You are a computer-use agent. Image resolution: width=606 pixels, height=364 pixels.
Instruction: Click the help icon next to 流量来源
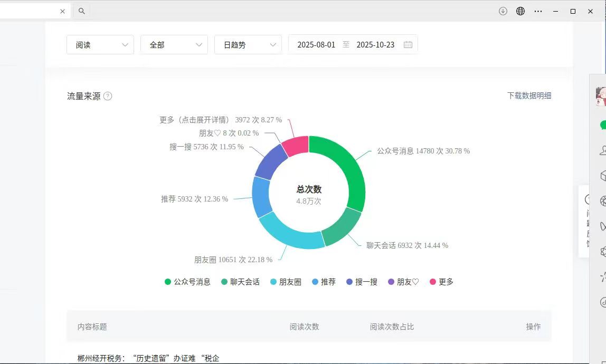(x=108, y=96)
